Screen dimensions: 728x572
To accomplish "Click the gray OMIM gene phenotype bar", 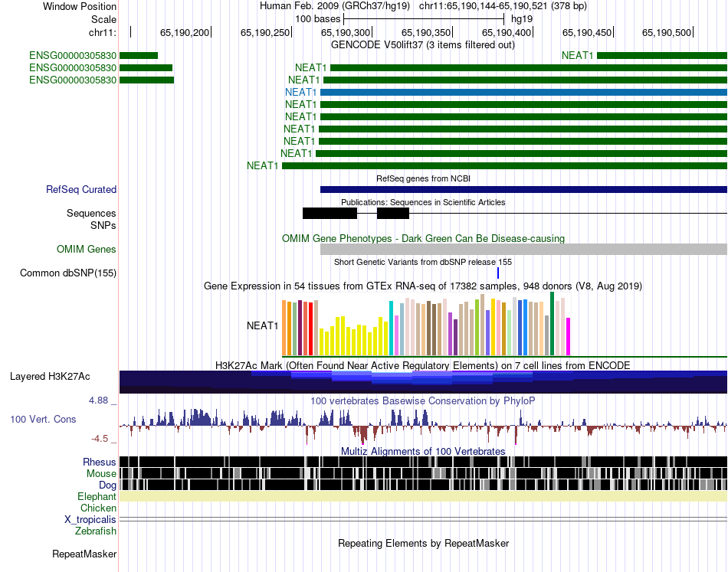I will pos(523,249).
